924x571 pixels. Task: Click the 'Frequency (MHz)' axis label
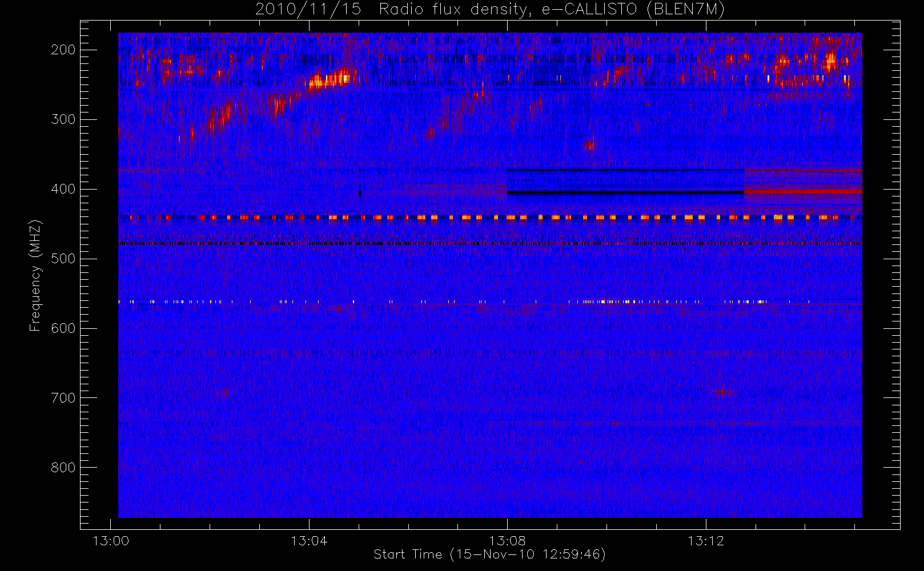coord(35,275)
